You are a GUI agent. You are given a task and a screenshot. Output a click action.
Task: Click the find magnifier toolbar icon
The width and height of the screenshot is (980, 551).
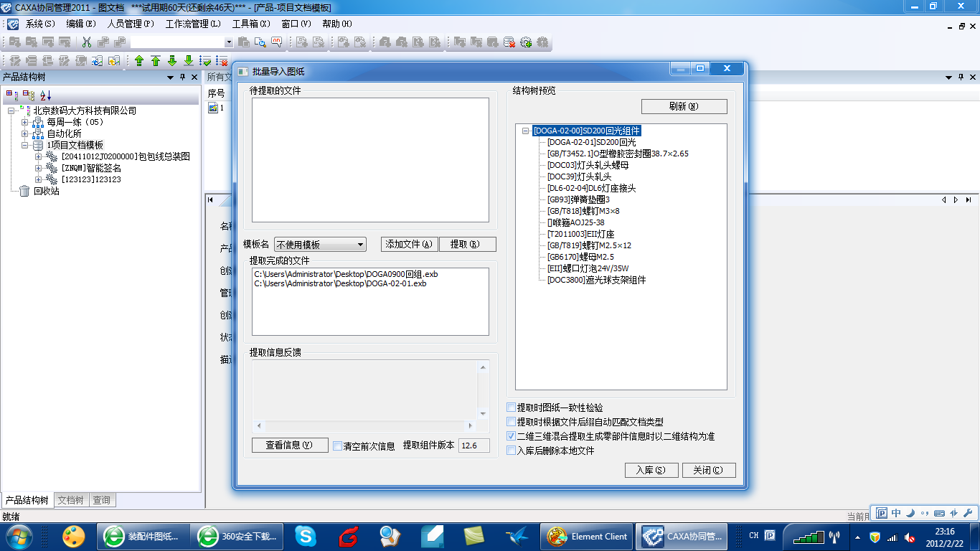[260, 42]
